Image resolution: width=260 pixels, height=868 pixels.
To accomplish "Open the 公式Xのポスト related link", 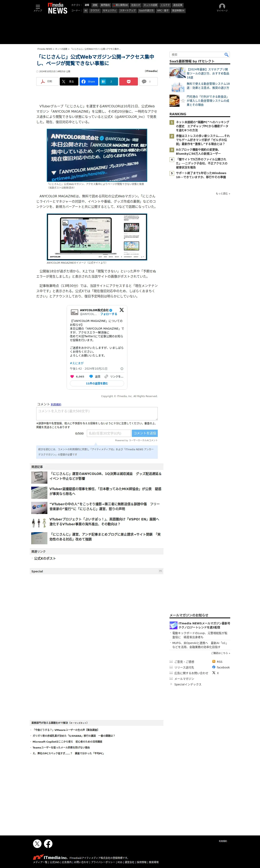I will (x=45, y=559).
